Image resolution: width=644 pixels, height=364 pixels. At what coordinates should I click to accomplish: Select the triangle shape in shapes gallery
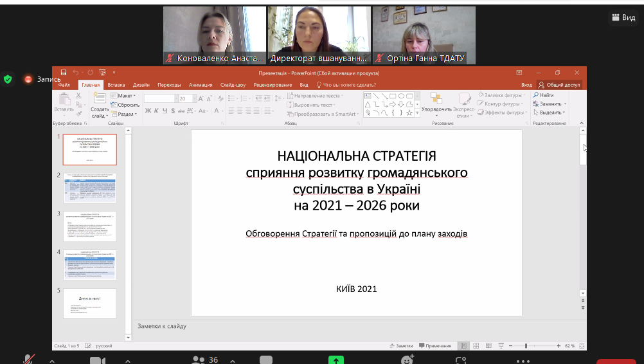pyautogui.click(x=368, y=104)
